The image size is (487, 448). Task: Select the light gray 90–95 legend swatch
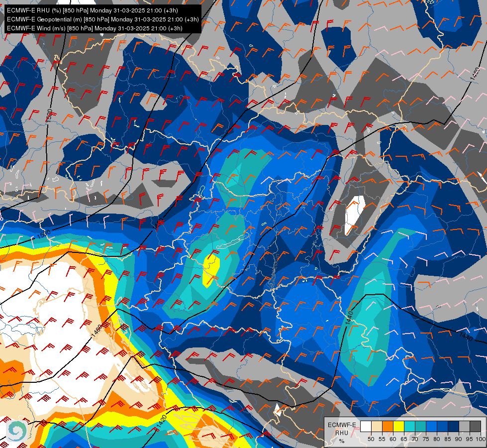pyautogui.click(x=465, y=426)
